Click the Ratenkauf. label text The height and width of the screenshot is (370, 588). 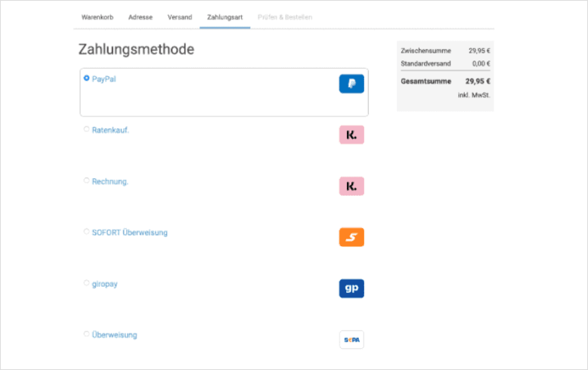pyautogui.click(x=110, y=130)
